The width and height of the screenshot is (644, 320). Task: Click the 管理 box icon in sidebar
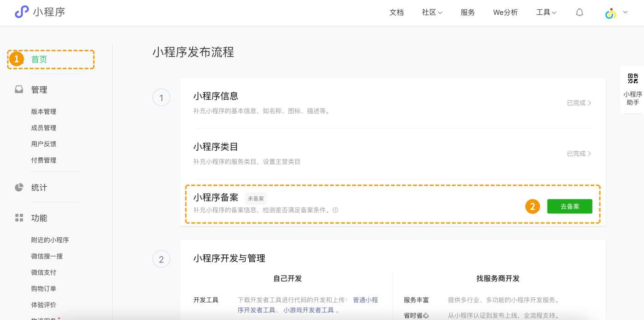[x=19, y=89]
